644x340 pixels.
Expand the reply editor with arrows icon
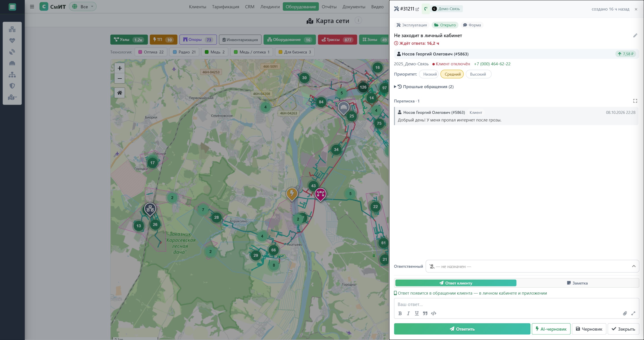click(633, 313)
